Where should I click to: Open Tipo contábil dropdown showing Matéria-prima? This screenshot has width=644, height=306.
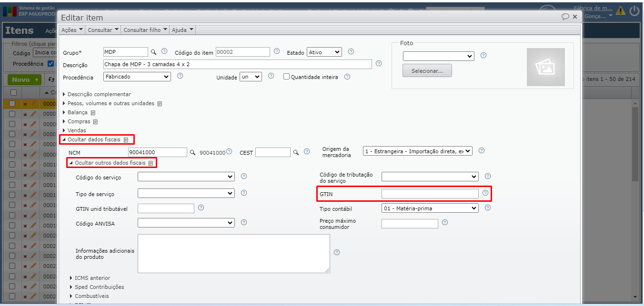(430, 208)
